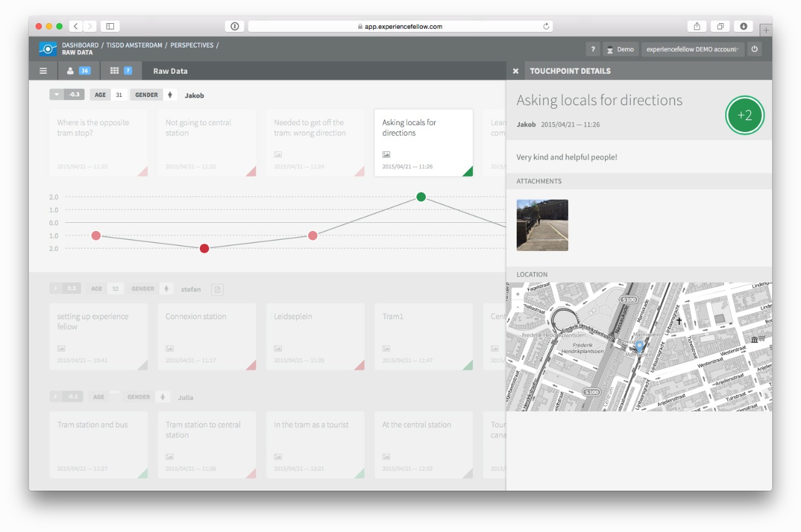Click the Demo user button
Screen dimensions: 801x532
pyautogui.click(x=619, y=49)
